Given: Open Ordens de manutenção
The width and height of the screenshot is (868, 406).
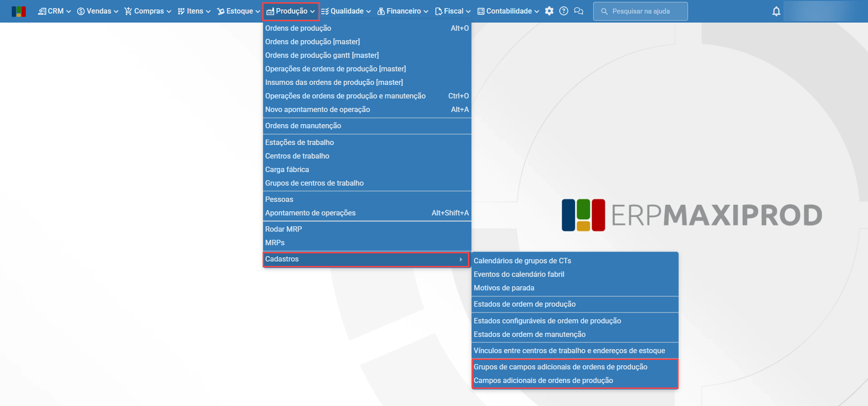Looking at the screenshot, I should tap(367, 126).
